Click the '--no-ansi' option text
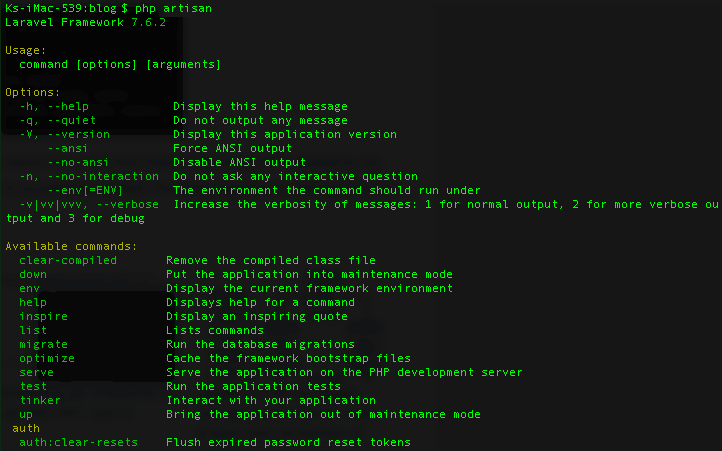This screenshot has width=722, height=451. click(79, 162)
